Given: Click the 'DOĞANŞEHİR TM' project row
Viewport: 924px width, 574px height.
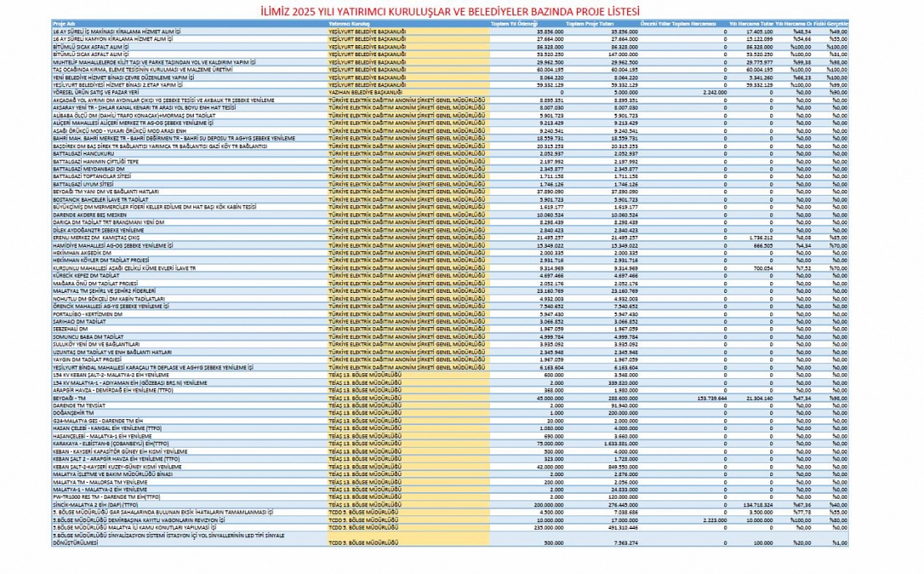Looking at the screenshot, I should [x=73, y=413].
